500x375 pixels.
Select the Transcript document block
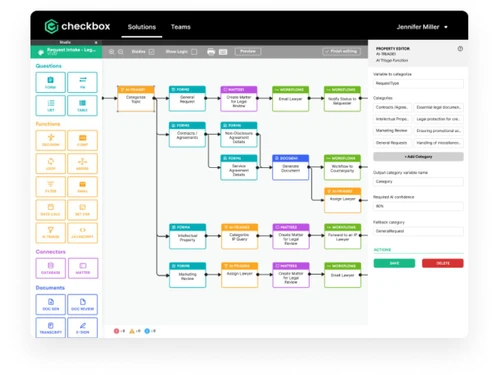50,327
